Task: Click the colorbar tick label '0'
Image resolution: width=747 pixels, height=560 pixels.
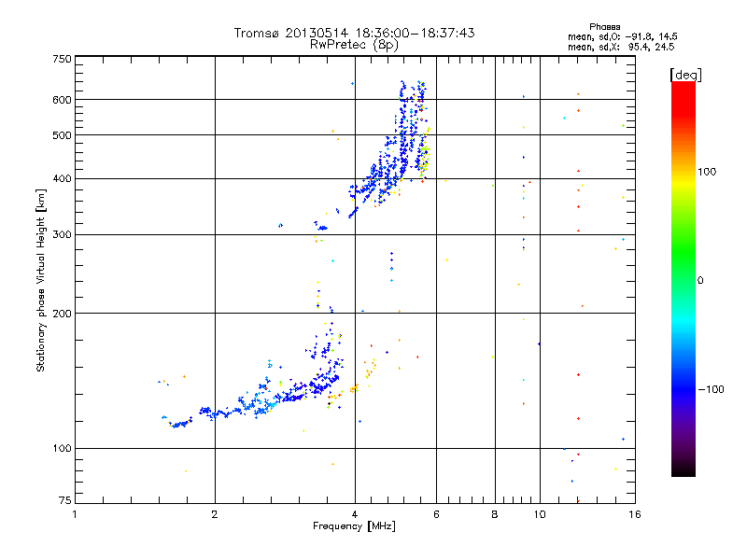Action: tap(700, 281)
